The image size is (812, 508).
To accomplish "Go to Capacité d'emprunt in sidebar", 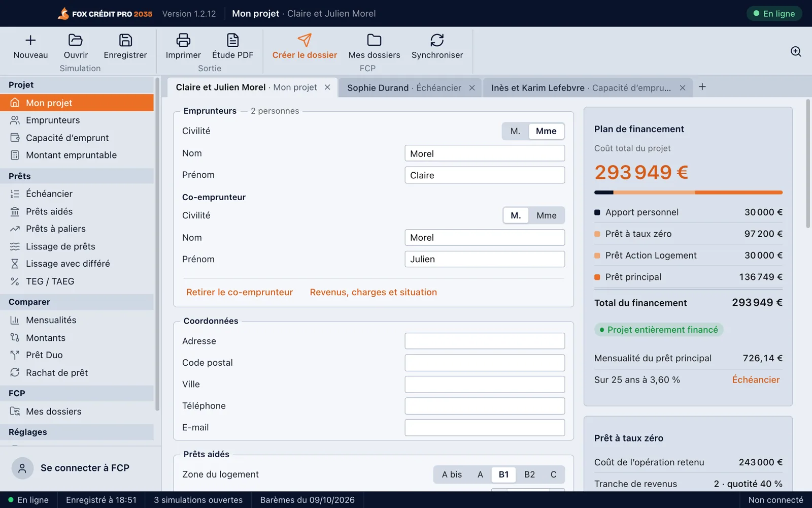I will coord(77,138).
